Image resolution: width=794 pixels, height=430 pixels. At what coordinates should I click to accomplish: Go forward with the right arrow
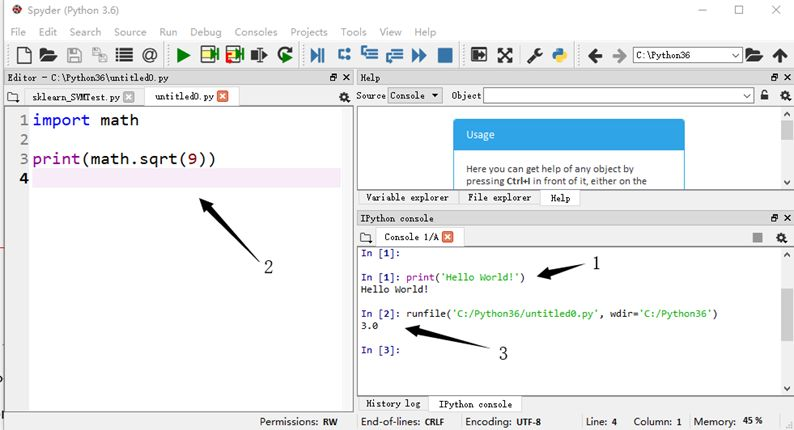point(619,55)
